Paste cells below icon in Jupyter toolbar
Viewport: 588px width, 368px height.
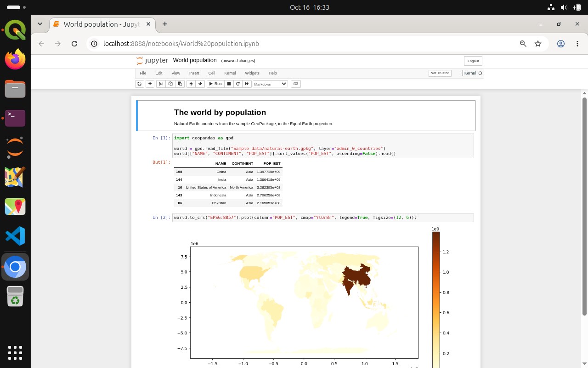click(180, 84)
